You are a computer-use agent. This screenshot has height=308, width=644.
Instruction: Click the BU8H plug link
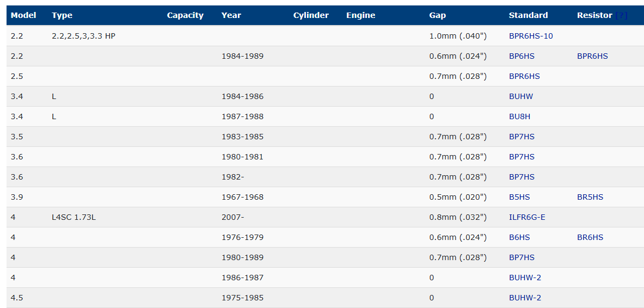520,116
